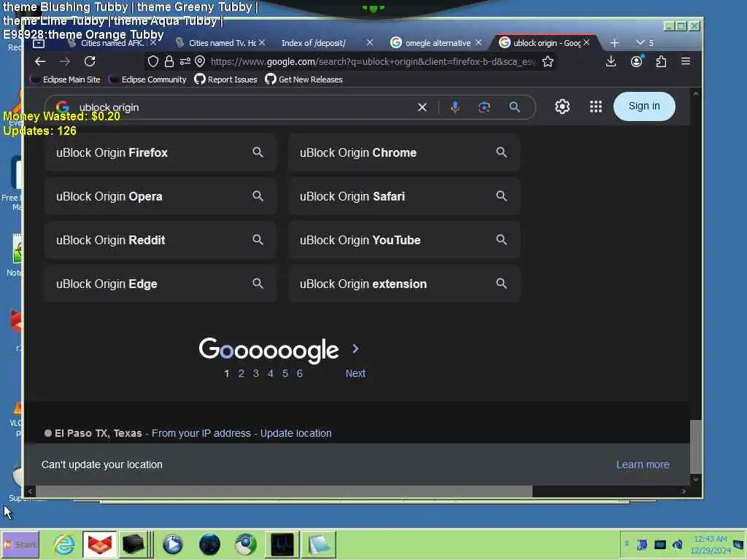Switch to the 'Index of /deposit/' tab
Screen dimensions: 747x560
(314, 43)
